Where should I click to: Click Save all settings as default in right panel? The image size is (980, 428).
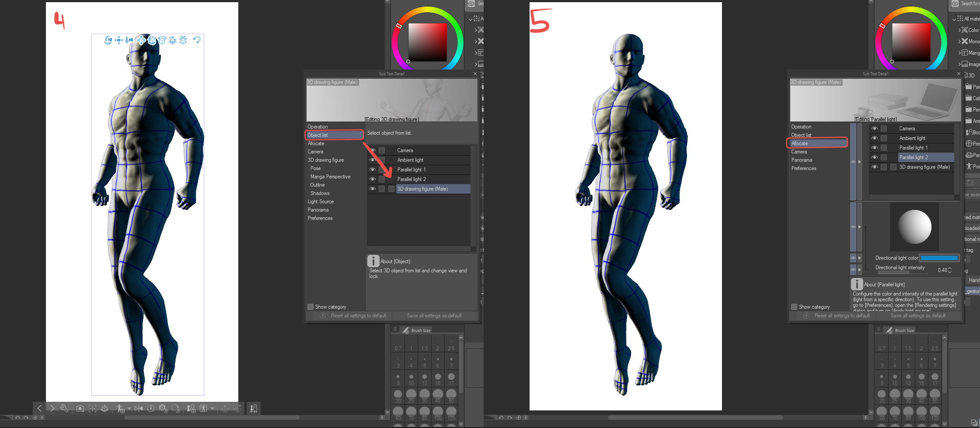(x=918, y=316)
